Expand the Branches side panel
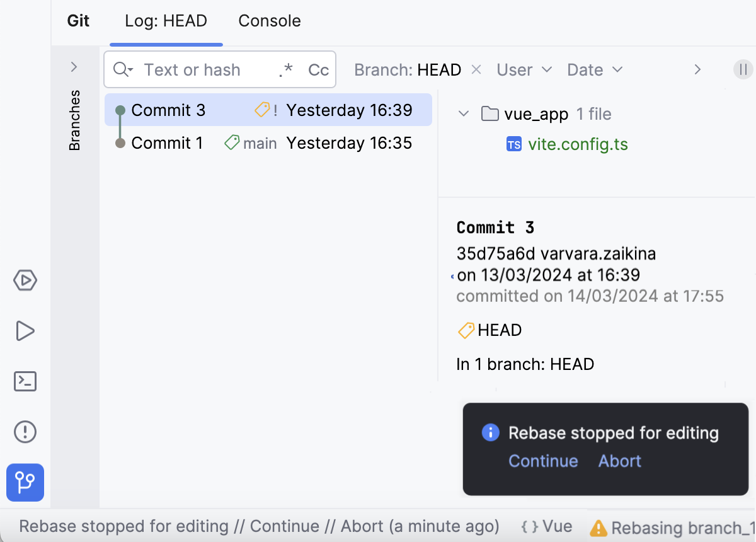 (74, 66)
